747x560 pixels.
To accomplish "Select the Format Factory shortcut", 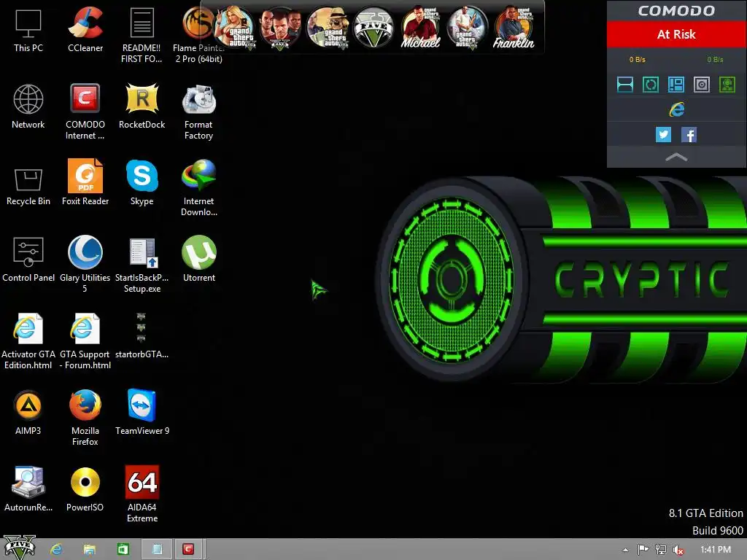I will tap(198, 112).
